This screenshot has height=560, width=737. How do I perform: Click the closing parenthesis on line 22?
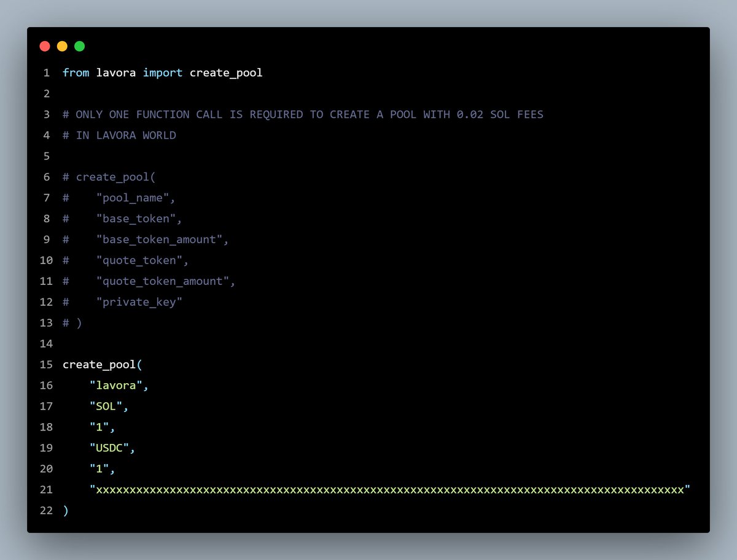(x=66, y=511)
